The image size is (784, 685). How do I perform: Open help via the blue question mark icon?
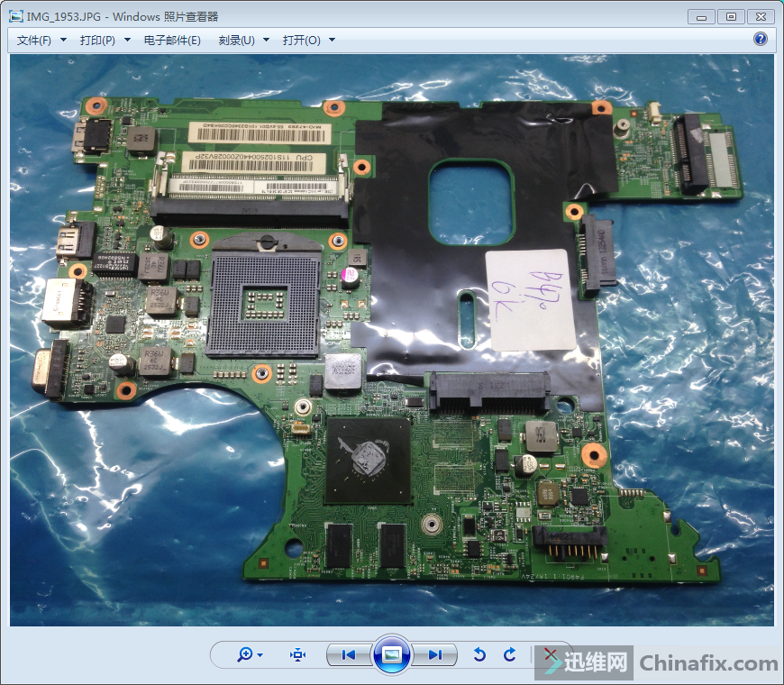[760, 39]
